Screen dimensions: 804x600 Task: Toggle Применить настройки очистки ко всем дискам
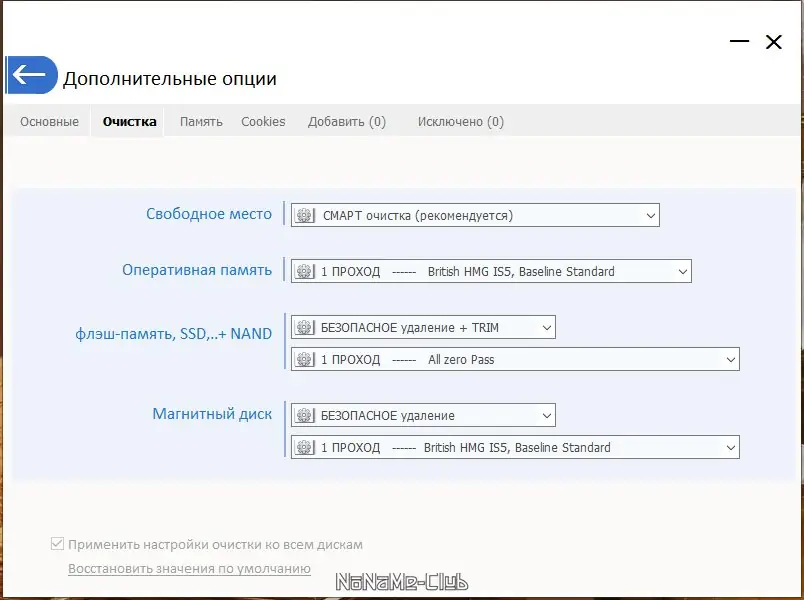tap(57, 544)
